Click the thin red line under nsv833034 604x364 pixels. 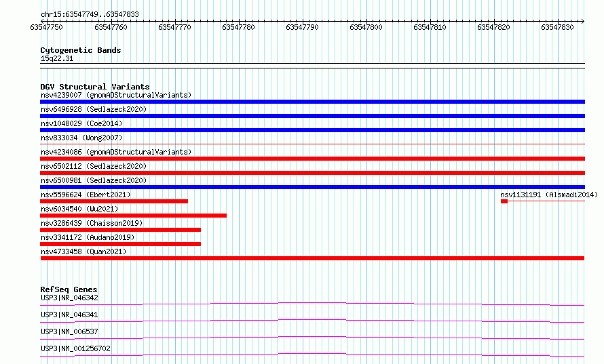(x=312, y=144)
